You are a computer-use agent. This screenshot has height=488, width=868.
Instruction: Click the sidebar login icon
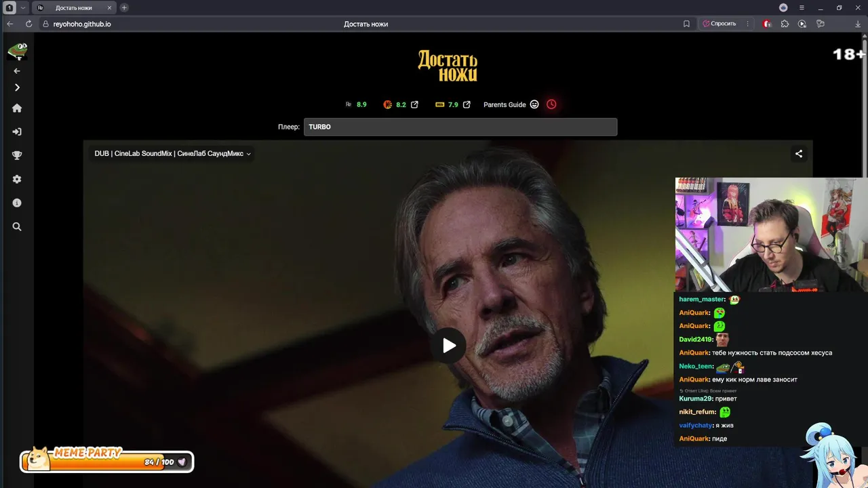point(17,131)
